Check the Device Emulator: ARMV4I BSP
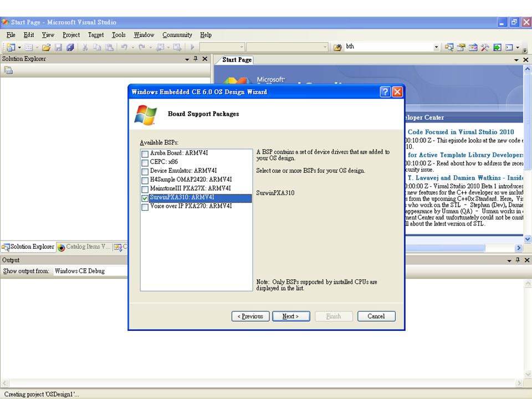The height and width of the screenshot is (399, 532). [145, 171]
